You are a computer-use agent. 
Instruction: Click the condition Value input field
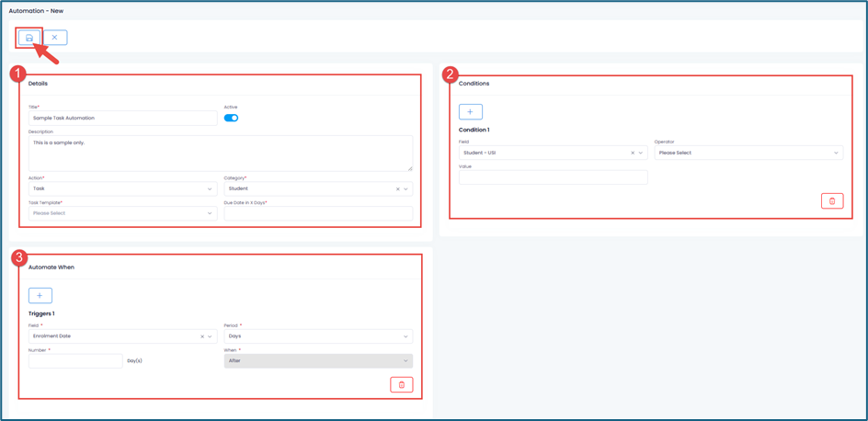(x=553, y=177)
